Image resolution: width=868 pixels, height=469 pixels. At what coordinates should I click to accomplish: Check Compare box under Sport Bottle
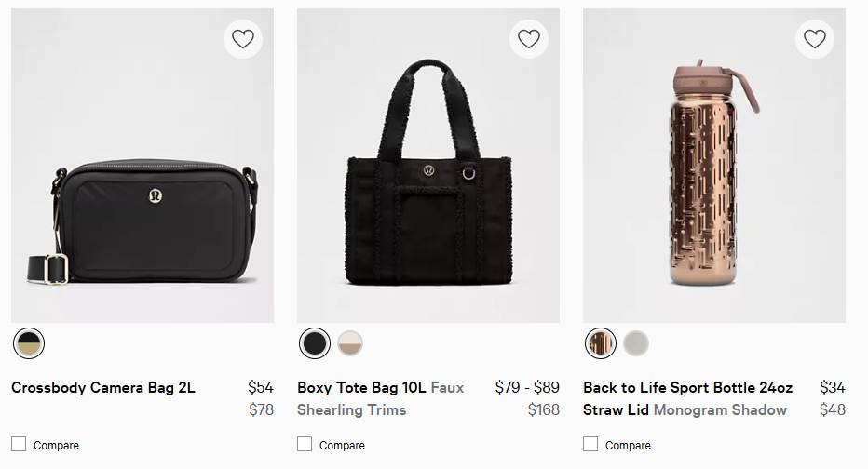click(x=591, y=444)
